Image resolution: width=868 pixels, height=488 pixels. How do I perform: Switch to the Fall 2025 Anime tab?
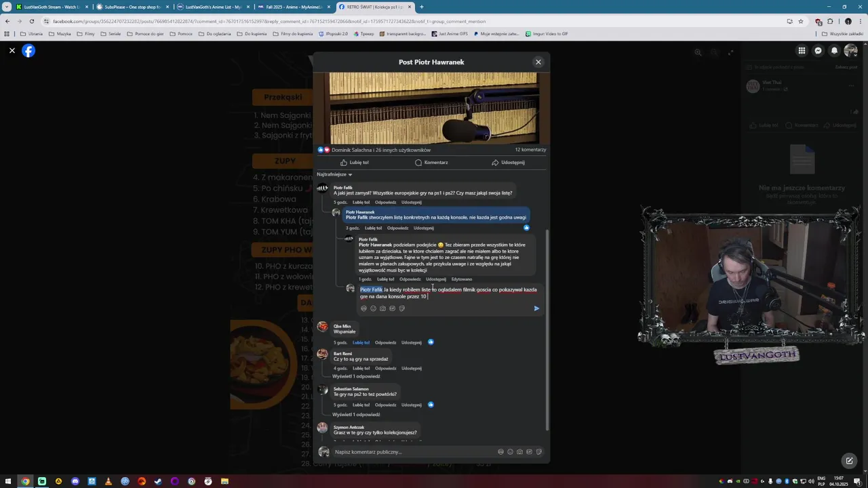pyautogui.click(x=294, y=7)
